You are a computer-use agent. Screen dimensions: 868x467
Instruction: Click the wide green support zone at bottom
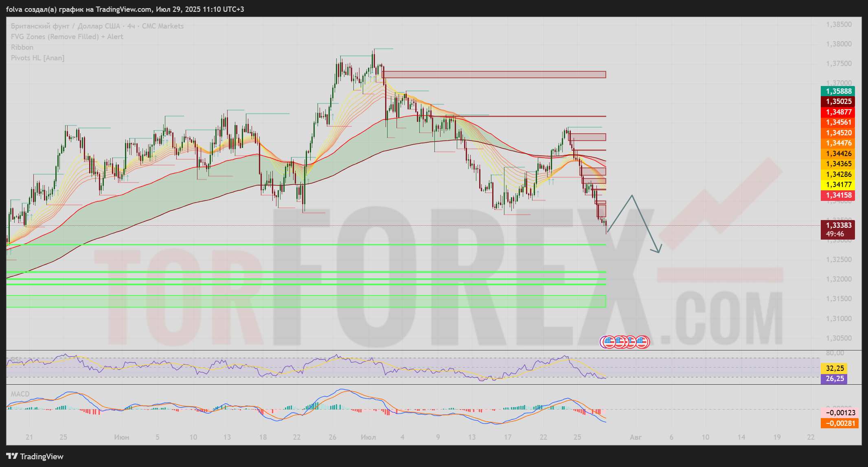tap(305, 301)
